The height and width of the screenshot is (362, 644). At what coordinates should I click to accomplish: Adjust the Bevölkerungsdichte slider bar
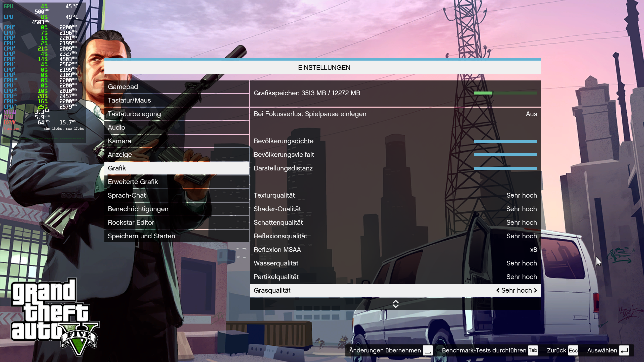[x=505, y=141]
